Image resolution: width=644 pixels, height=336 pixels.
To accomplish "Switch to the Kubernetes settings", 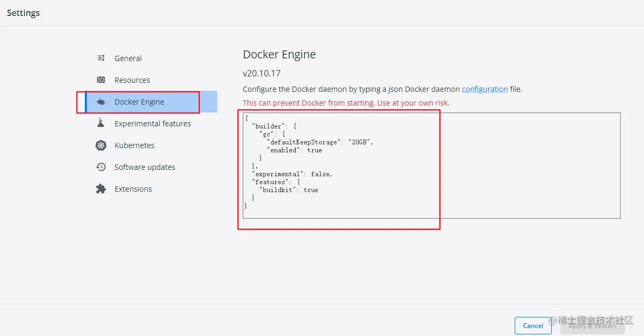I will coord(135,145).
